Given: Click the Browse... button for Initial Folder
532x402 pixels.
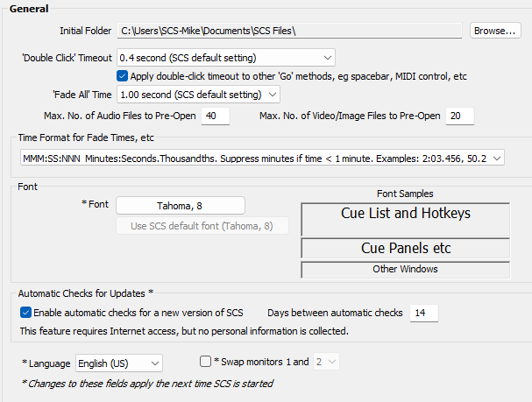Looking at the screenshot, I should point(495,31).
